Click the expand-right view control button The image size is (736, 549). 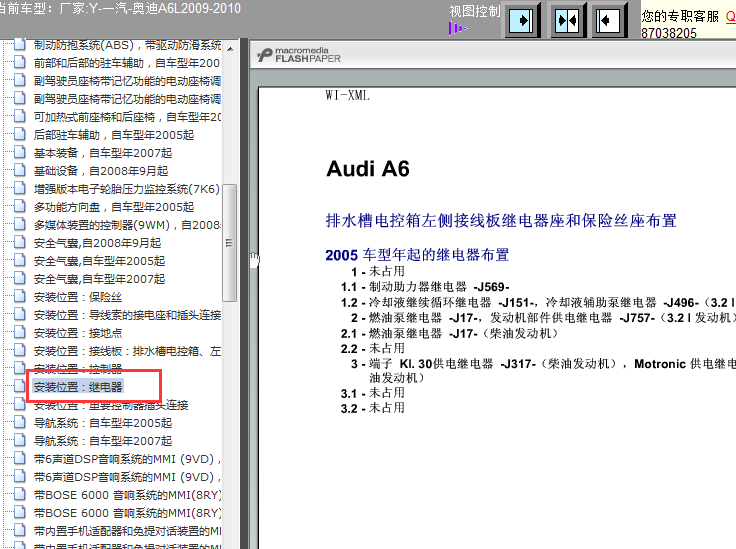pos(523,21)
